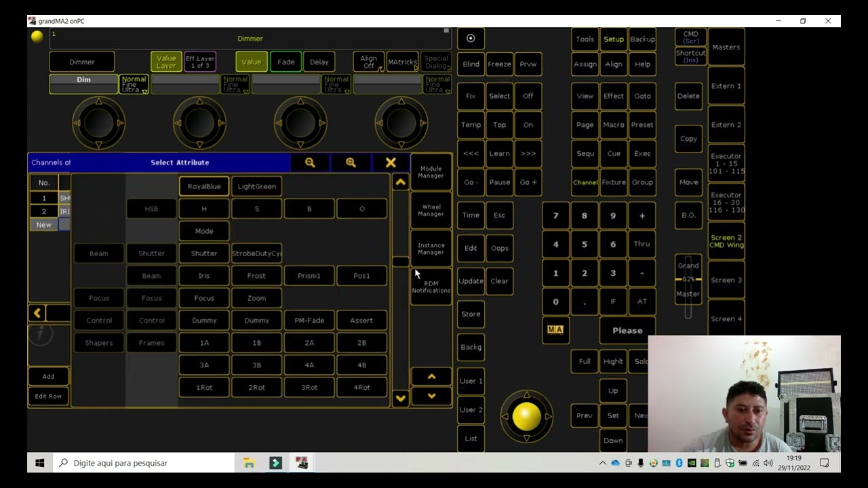Click the green app icon in taskbar
The image size is (868, 488).
(x=275, y=463)
